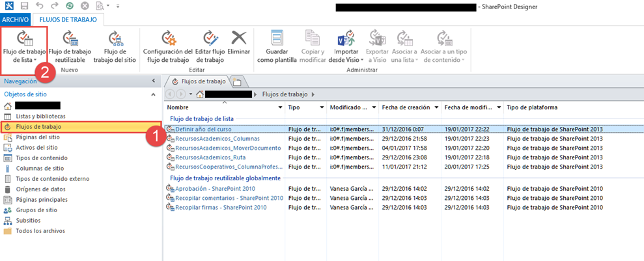The height and width of the screenshot is (261, 644).
Task: Select Flujos de trabajo in navigation
Action: tap(81, 127)
